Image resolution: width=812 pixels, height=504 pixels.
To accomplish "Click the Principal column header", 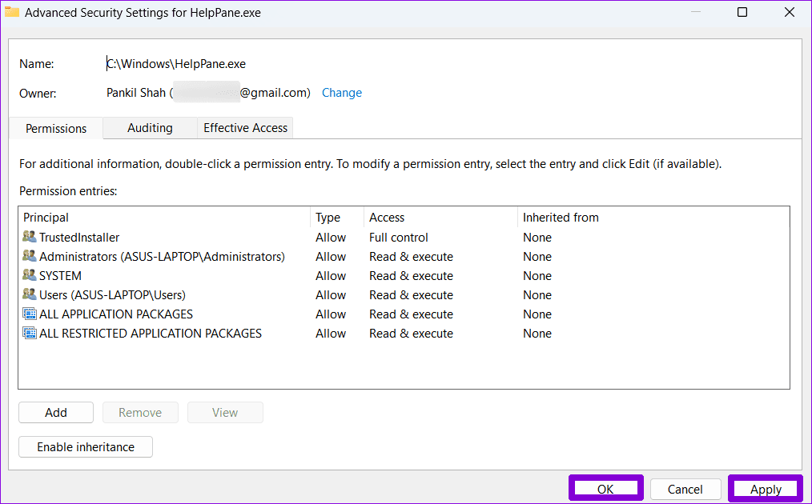I will [x=165, y=218].
